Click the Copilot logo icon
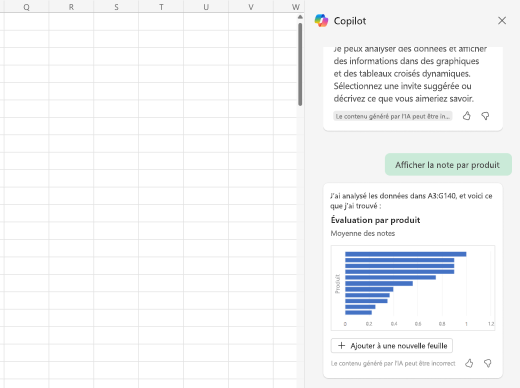Viewport: 520px width, 388px height. click(x=321, y=21)
